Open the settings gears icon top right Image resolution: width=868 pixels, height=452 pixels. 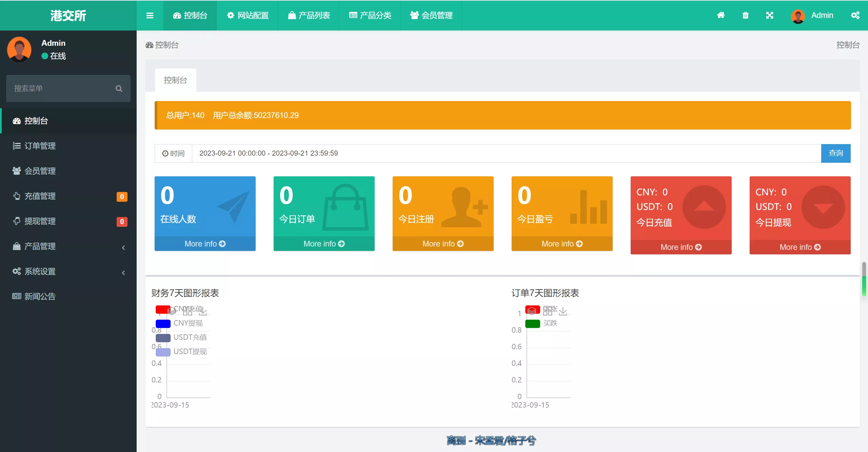click(855, 15)
